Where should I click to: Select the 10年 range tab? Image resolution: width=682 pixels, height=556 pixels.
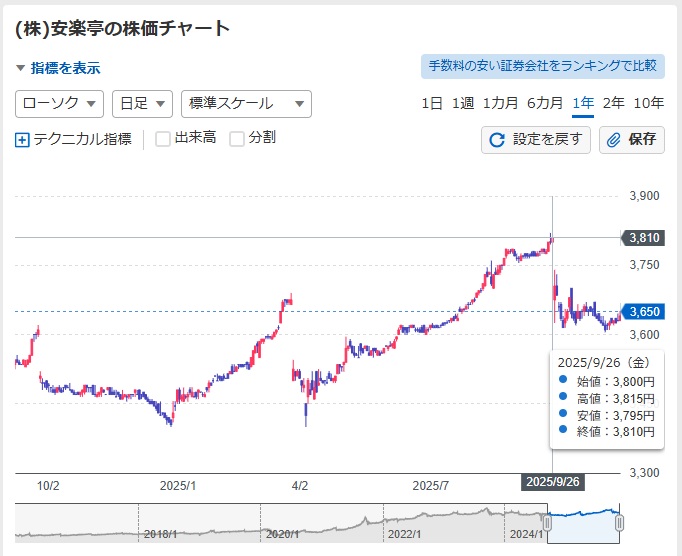(x=649, y=104)
